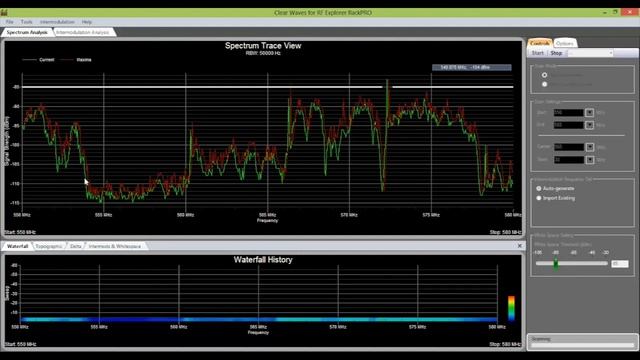Select the Waterfall tab

tap(18, 246)
